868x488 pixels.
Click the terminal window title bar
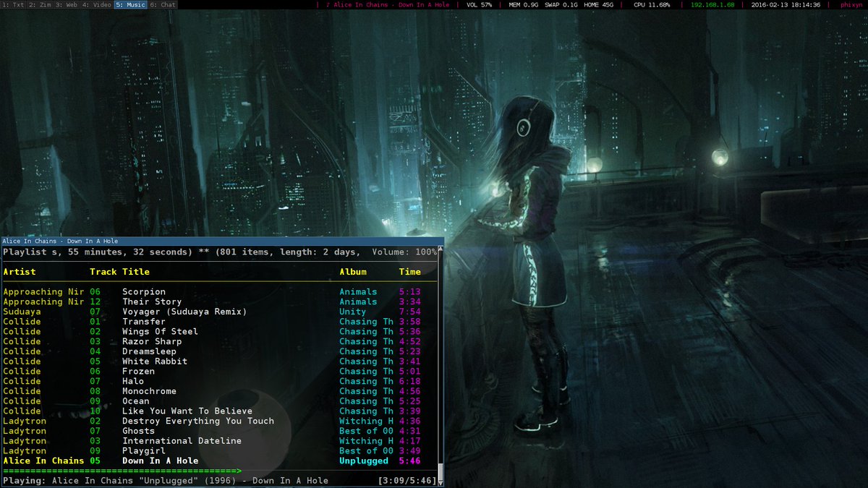221,241
